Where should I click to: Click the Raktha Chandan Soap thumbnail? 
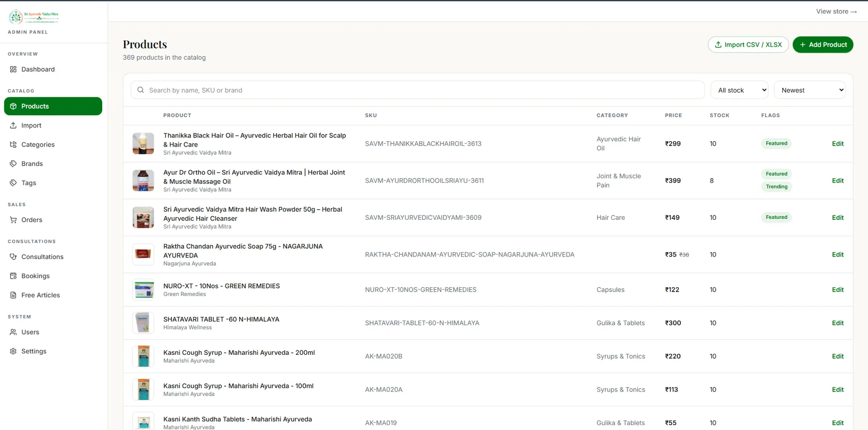tap(143, 255)
